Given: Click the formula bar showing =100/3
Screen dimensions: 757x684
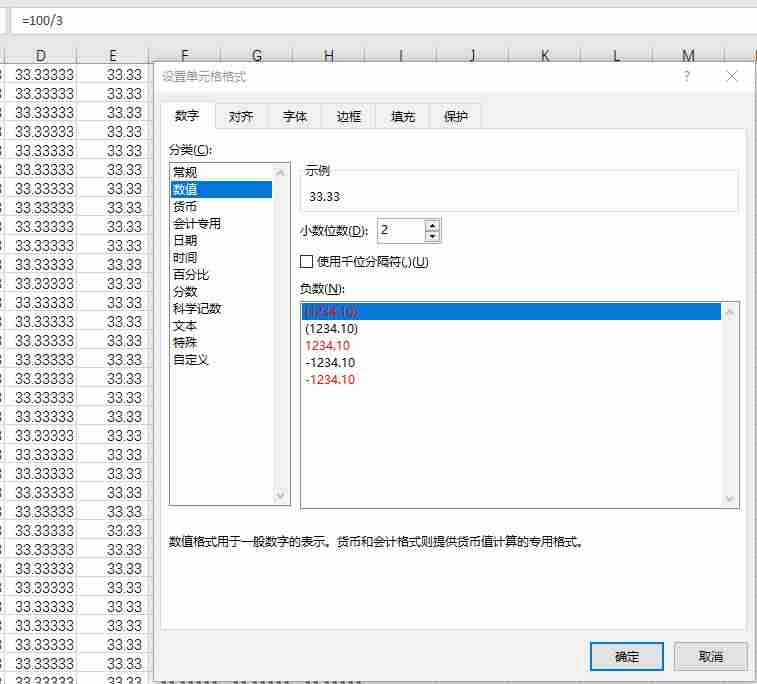Looking at the screenshot, I should (384, 21).
